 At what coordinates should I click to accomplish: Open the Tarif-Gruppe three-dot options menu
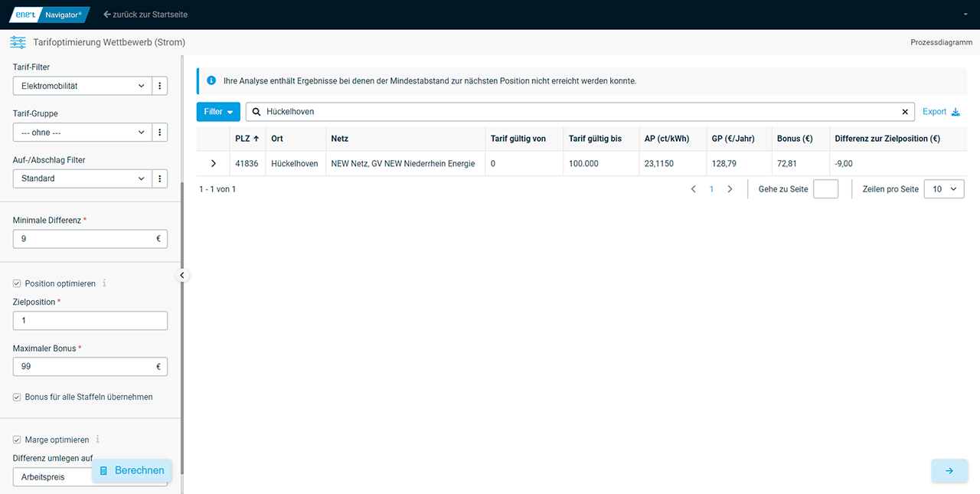pos(160,132)
